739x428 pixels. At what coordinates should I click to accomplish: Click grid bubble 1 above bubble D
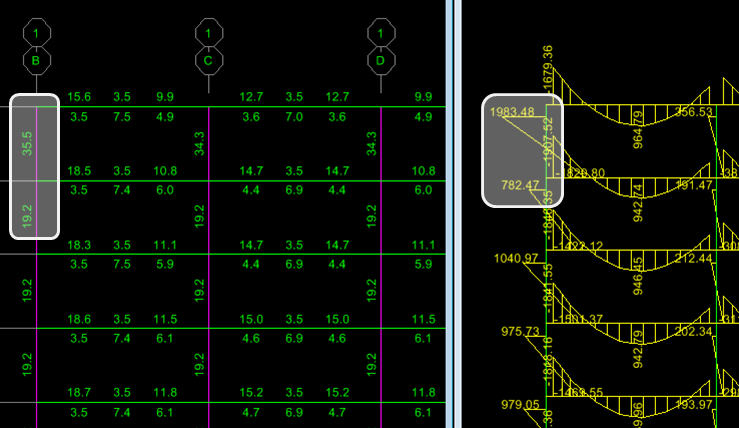tap(380, 34)
